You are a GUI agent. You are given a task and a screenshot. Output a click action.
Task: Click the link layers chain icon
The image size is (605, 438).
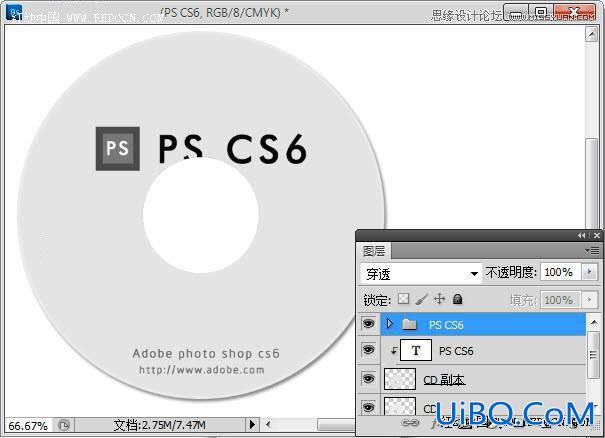tap(410, 423)
